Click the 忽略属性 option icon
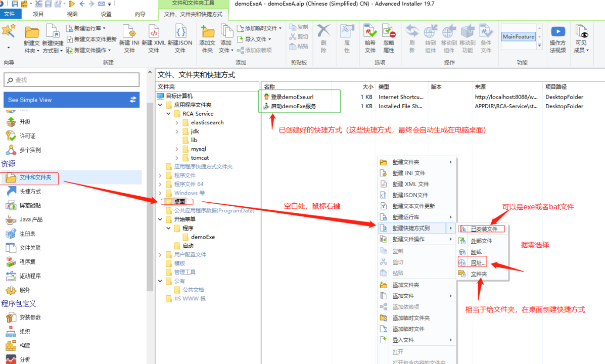This screenshot has height=364, width=605. 389,31
